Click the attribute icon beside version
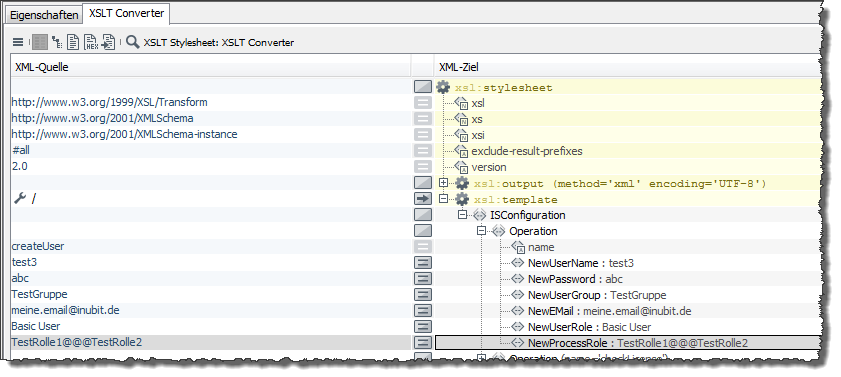841x377 pixels. 461,167
